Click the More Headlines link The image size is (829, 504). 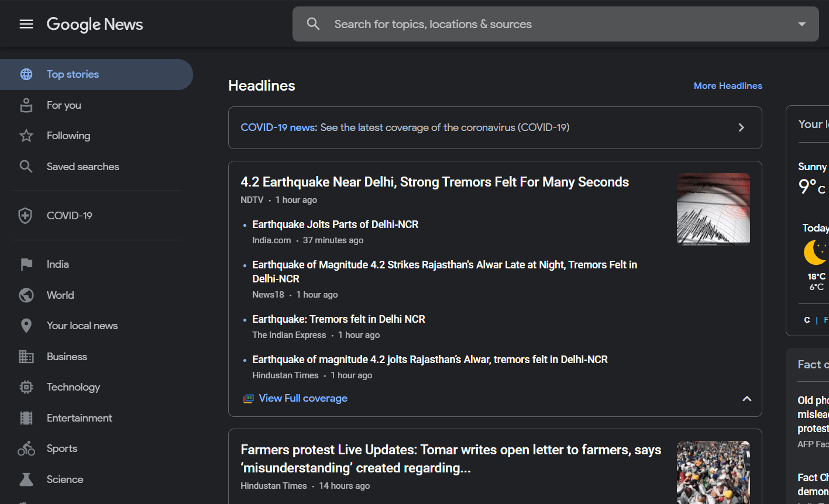pos(728,86)
